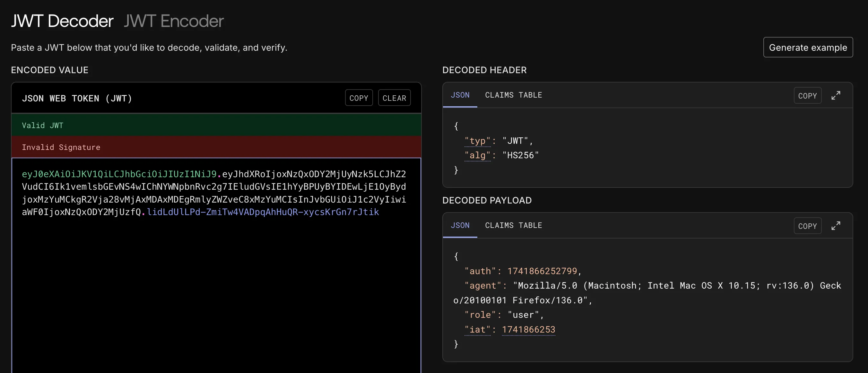
Task: Select the JWT Decoder heading tab
Action: coord(62,21)
